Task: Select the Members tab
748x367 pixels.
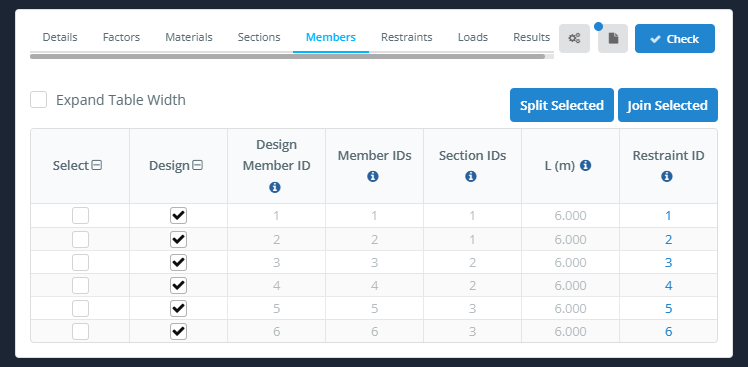Action: (x=331, y=37)
